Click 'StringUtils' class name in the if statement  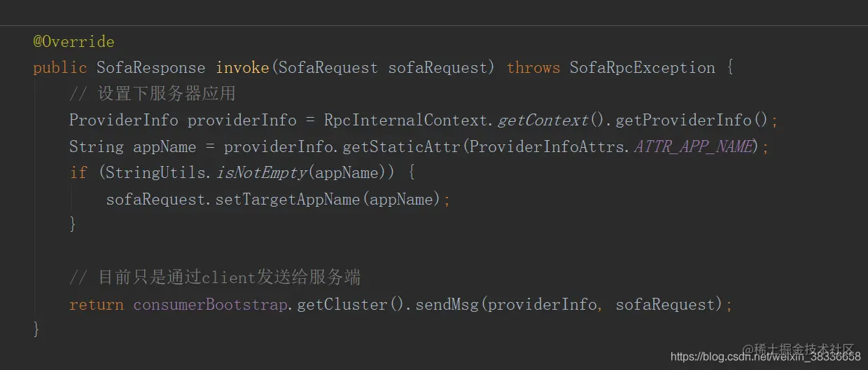tap(156, 173)
